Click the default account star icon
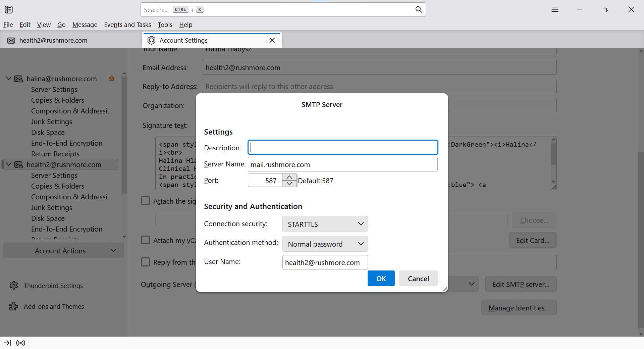This screenshot has width=644, height=349. point(112,79)
